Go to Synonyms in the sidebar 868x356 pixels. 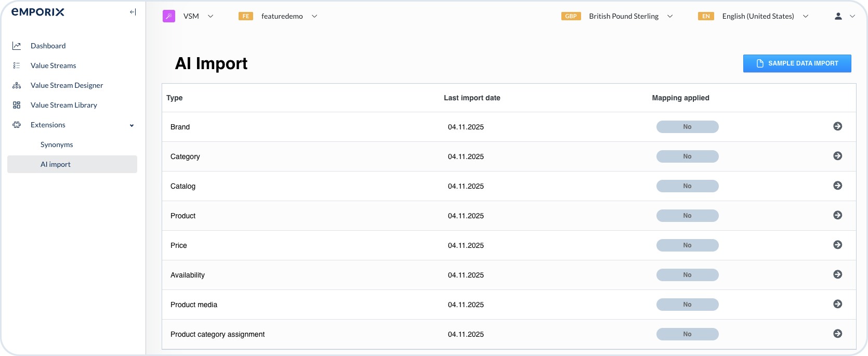click(57, 144)
